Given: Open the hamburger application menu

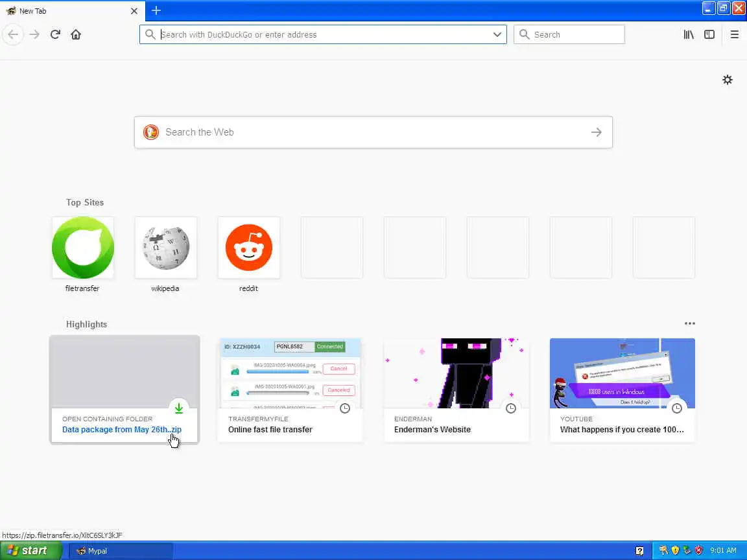Looking at the screenshot, I should pos(735,34).
